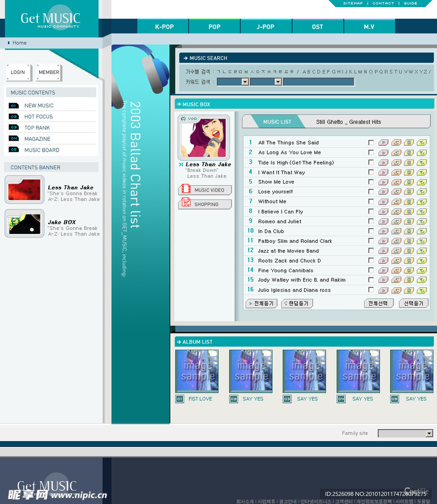
Task: Expand the Family site dropdown
Action: 429,434
